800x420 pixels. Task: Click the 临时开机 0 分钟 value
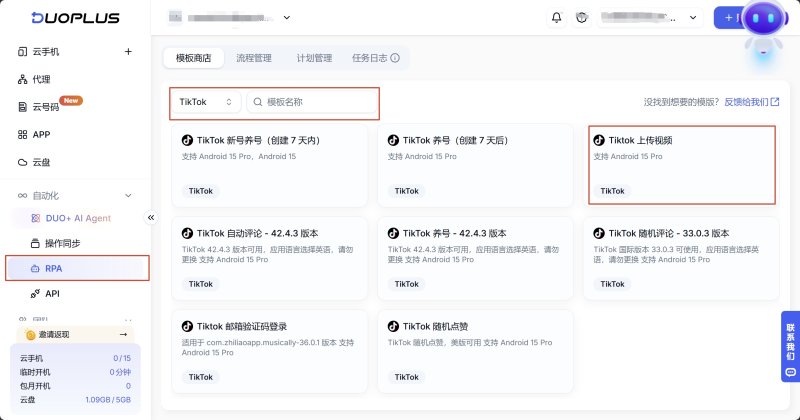tap(120, 372)
